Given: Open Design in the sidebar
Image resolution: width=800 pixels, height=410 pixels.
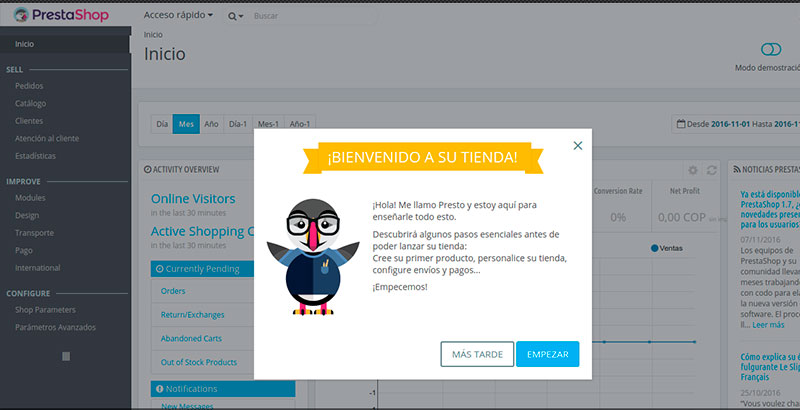Looking at the screenshot, I should 27,215.
